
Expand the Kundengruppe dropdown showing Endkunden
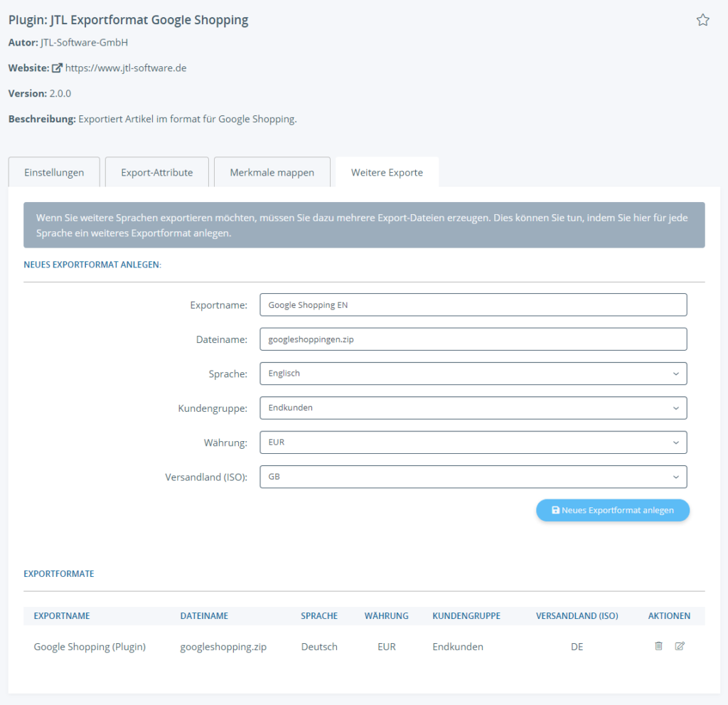473,408
